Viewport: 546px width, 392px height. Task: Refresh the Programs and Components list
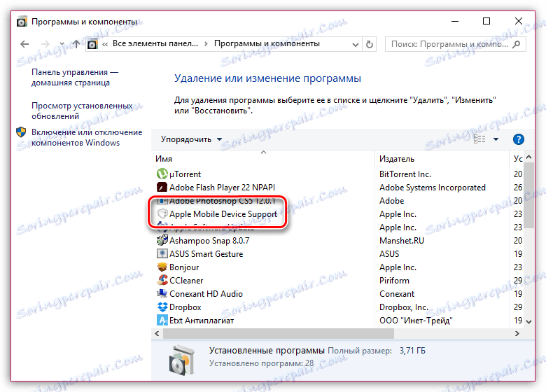pyautogui.click(x=370, y=44)
